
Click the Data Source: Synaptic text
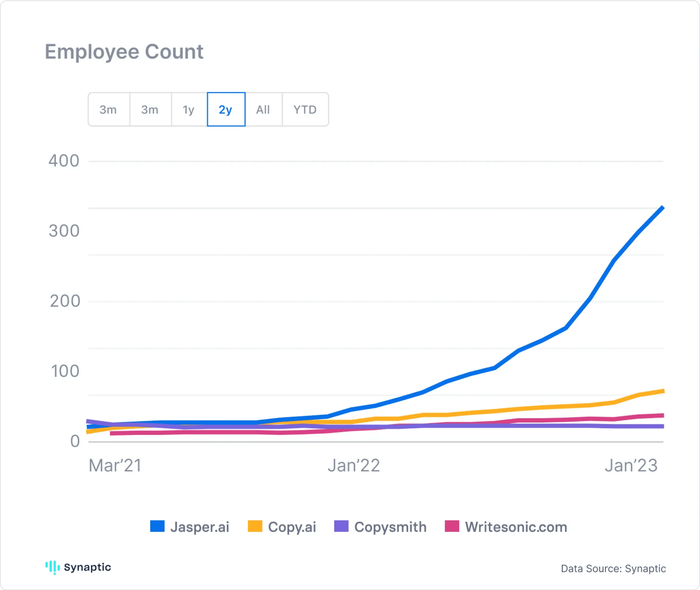[x=613, y=569]
